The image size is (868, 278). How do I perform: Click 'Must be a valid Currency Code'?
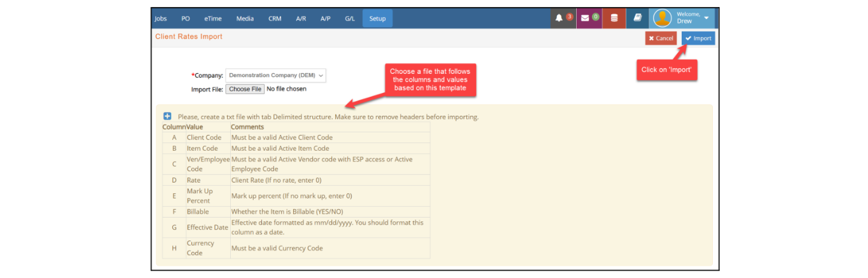click(277, 248)
